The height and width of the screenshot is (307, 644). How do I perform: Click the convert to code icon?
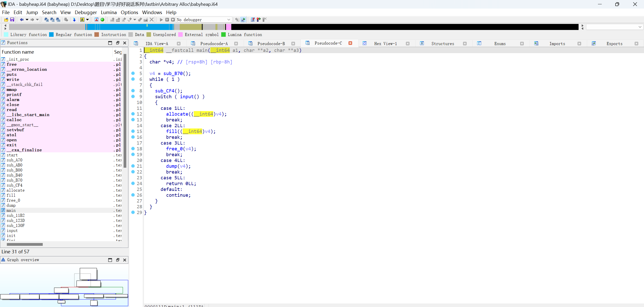(x=112, y=20)
